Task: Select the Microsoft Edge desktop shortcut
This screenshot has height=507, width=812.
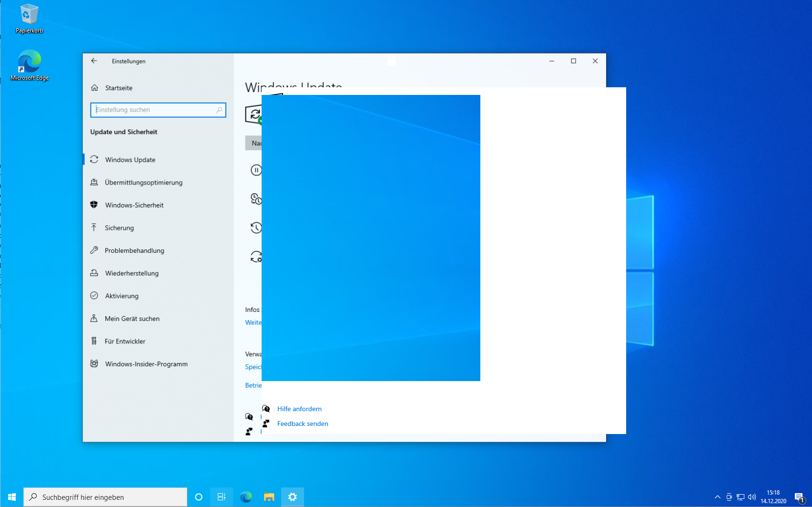Action: (x=30, y=65)
